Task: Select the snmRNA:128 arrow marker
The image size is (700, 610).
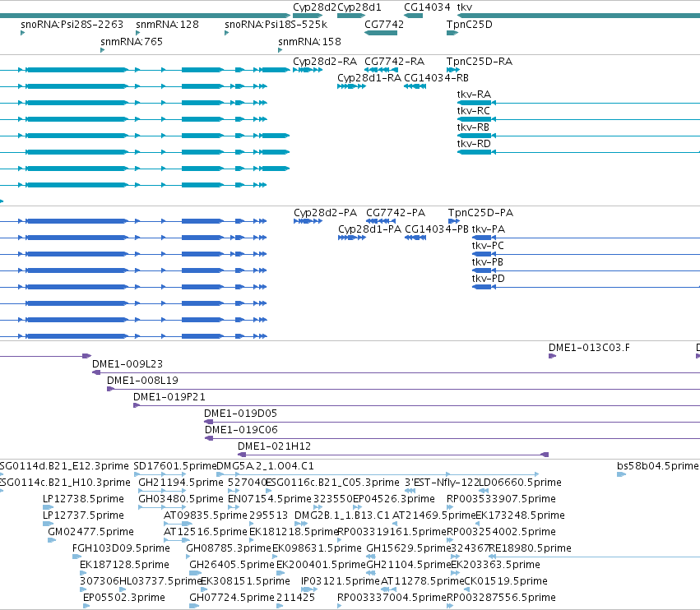Action: pos(138,33)
